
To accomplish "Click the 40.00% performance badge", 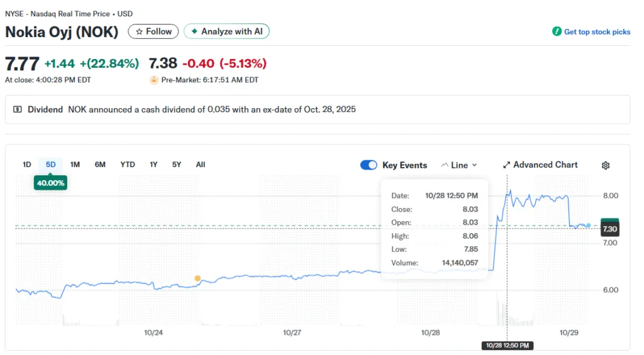I will [x=50, y=183].
